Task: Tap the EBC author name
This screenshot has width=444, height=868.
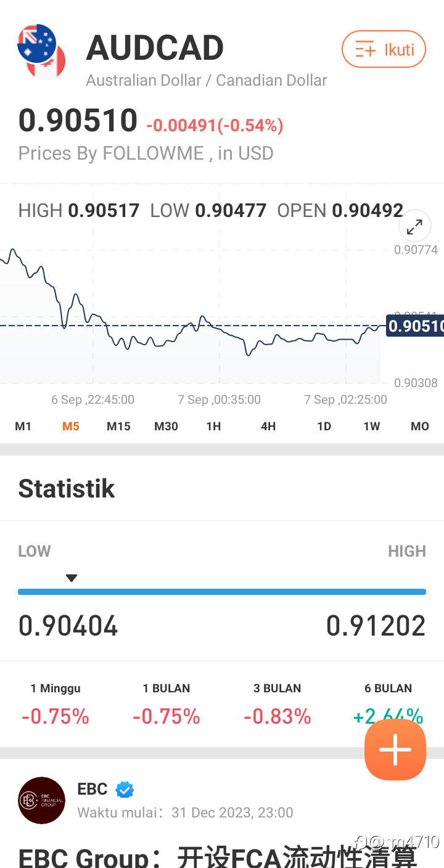Action: 92,789
